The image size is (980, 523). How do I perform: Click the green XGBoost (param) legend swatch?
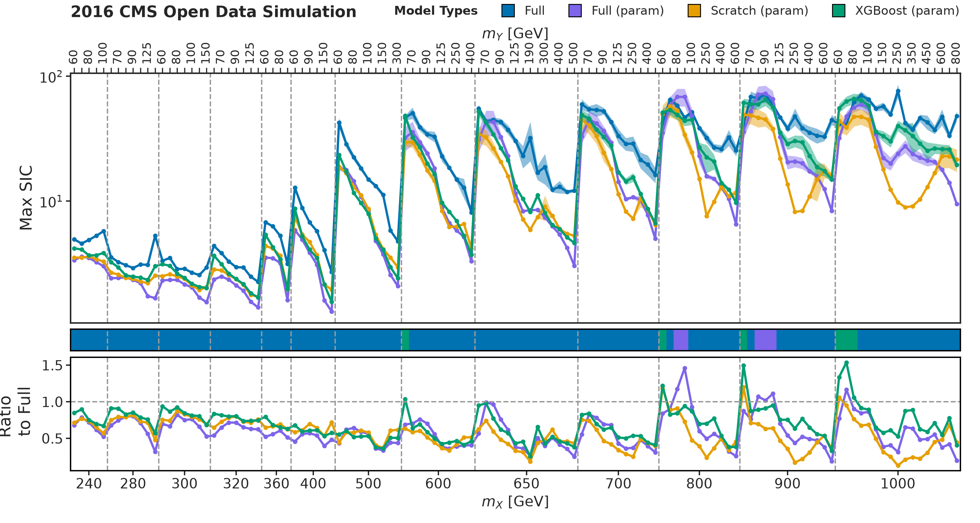[x=839, y=11]
